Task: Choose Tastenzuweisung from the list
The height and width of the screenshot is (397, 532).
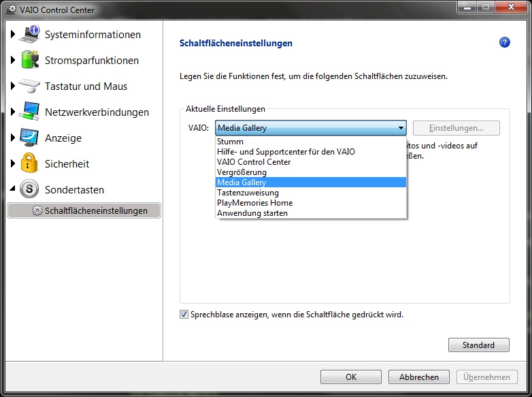Action: pos(311,193)
